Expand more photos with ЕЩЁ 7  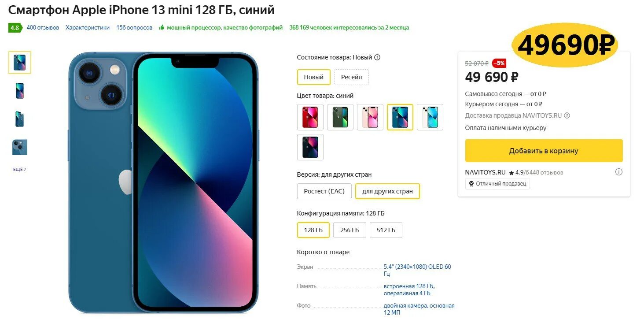(x=19, y=170)
